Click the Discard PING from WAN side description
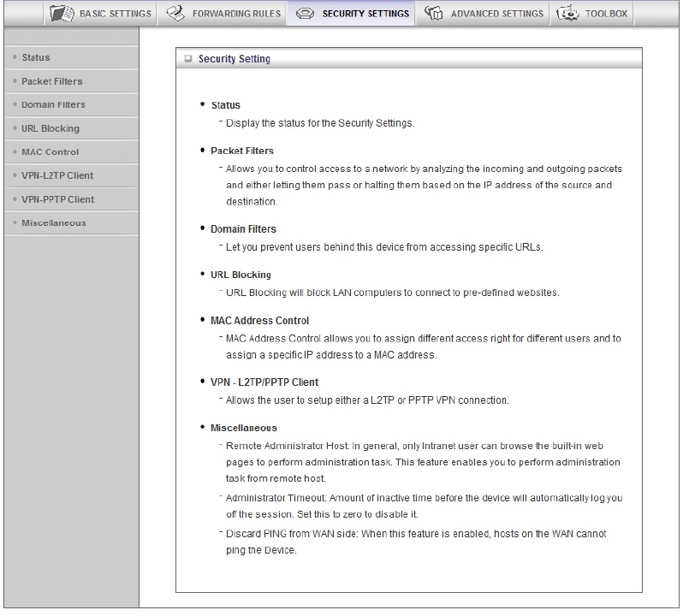Screen dimensions: 689x616 click(x=416, y=542)
